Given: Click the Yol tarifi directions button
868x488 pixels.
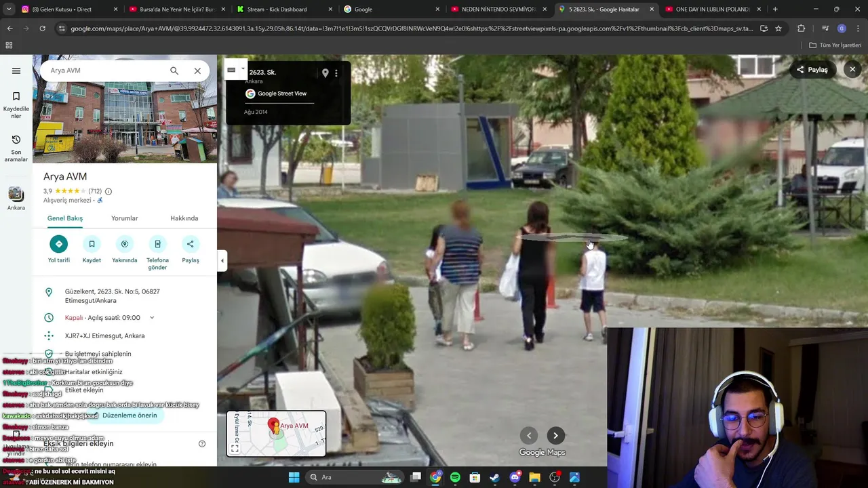Looking at the screenshot, I should point(59,249).
